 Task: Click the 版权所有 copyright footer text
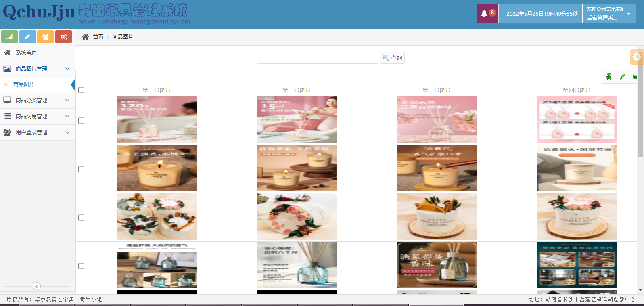pos(54,300)
